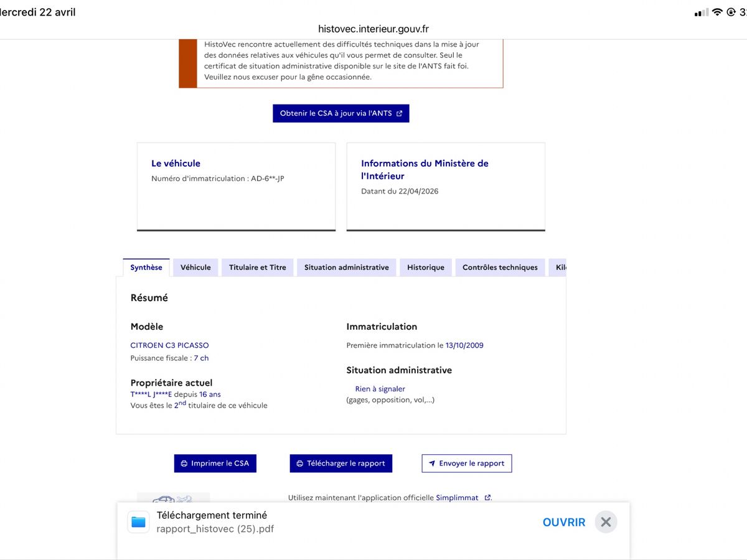Click external-link icon next to Simplimmat
This screenshot has width=747, height=560.
click(487, 498)
